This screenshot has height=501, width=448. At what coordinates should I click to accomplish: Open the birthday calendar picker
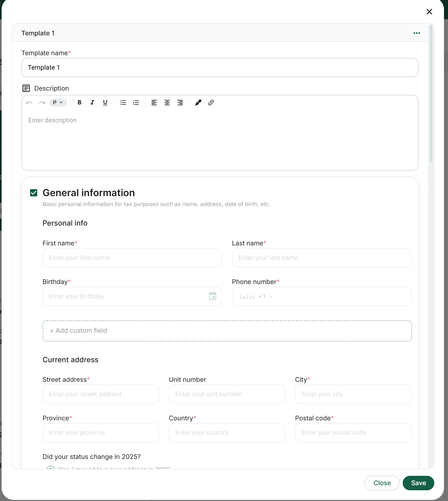(x=212, y=296)
